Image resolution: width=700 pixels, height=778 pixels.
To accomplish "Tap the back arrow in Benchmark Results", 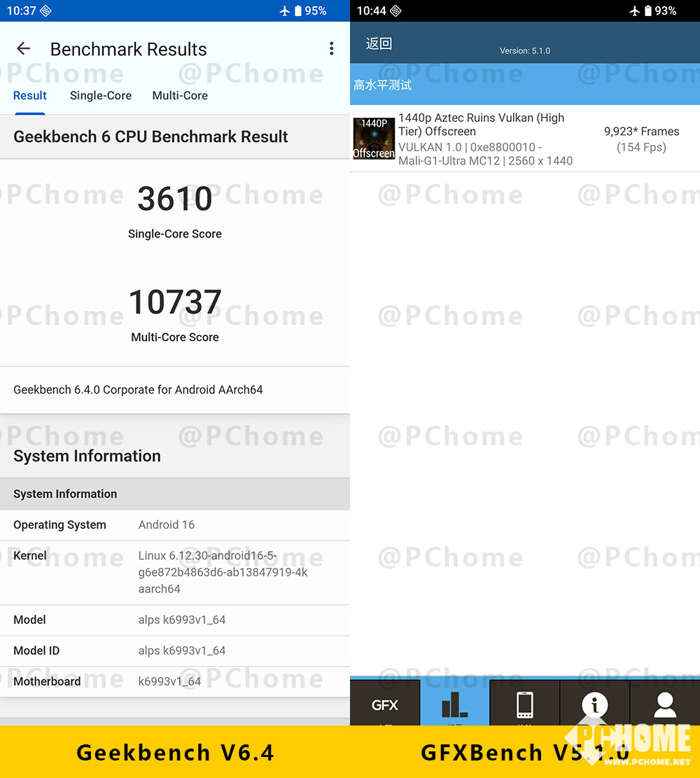I will pyautogui.click(x=24, y=48).
